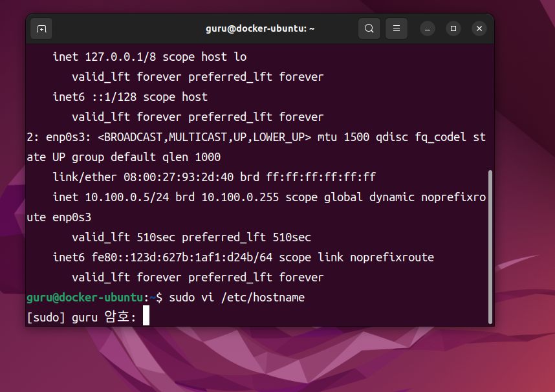Viewport: 555px width, 392px height.
Task: Click the text 'inet 127.0.0.1/8 scope host lo'
Action: 149,57
